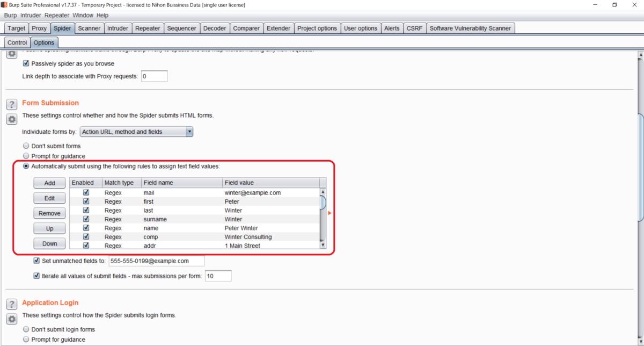Switch to the Alerts tab
644x346 pixels.
[x=392, y=28]
